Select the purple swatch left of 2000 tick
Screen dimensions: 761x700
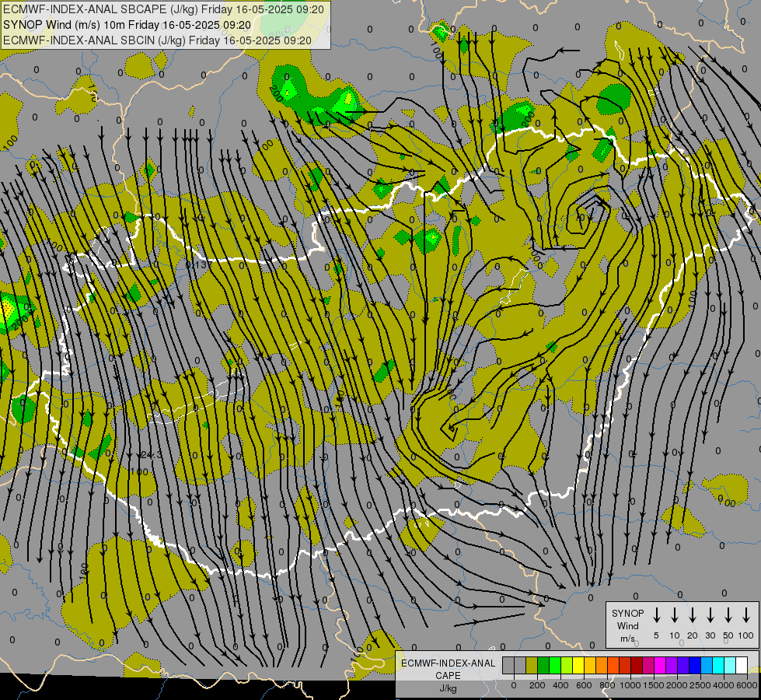(x=672, y=665)
